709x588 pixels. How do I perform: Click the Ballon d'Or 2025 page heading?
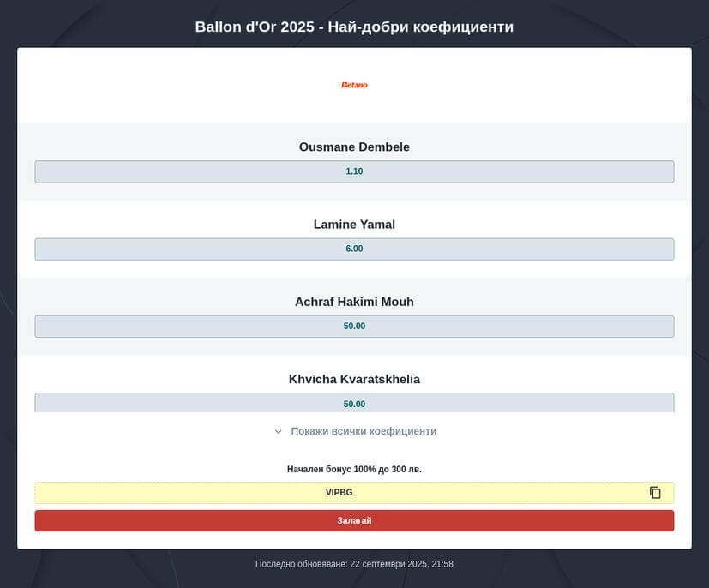point(354,27)
